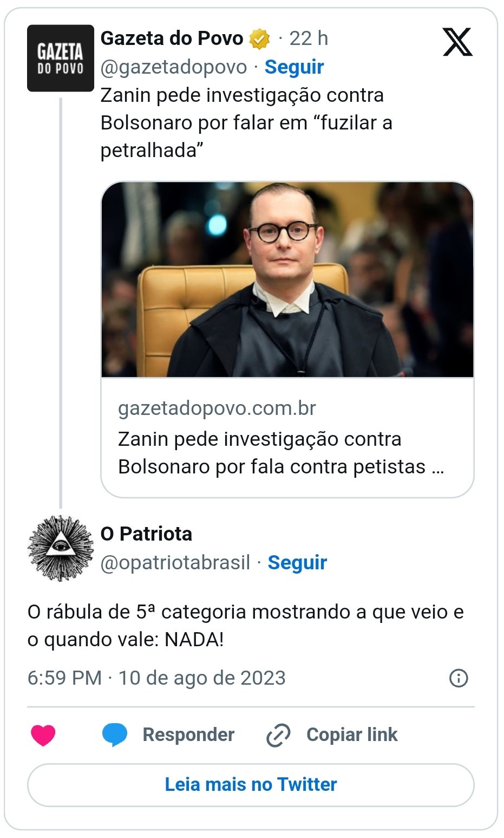Open O Patriota profile avatar
The height and width of the screenshot is (838, 504).
(61, 548)
